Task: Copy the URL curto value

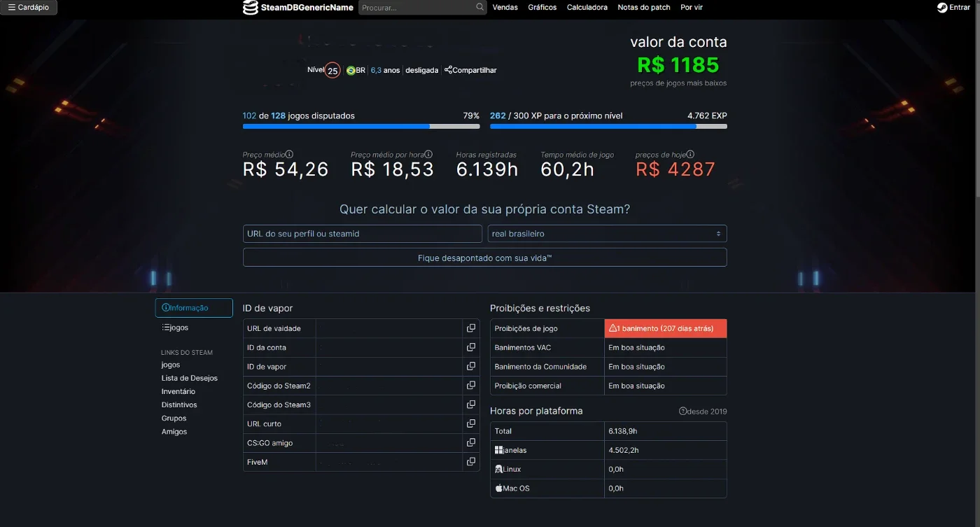Action: click(x=471, y=423)
